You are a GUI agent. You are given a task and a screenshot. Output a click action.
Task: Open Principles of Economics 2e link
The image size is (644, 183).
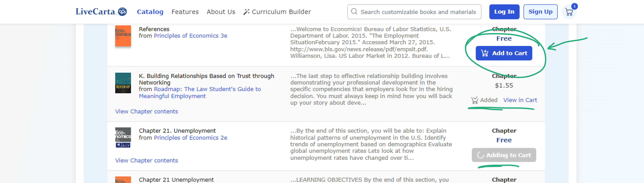[191, 138]
